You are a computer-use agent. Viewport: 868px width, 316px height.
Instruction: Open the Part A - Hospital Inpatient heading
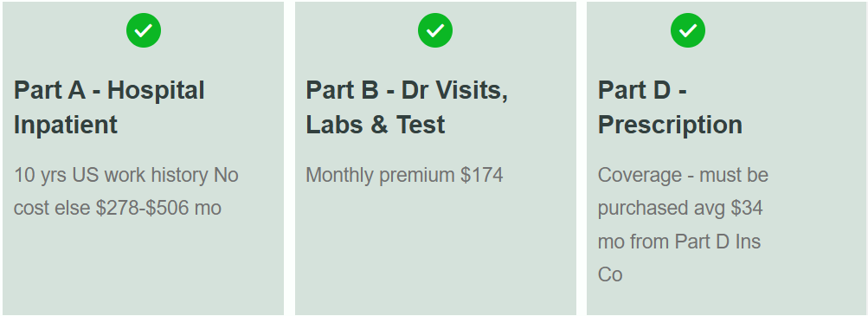(109, 107)
